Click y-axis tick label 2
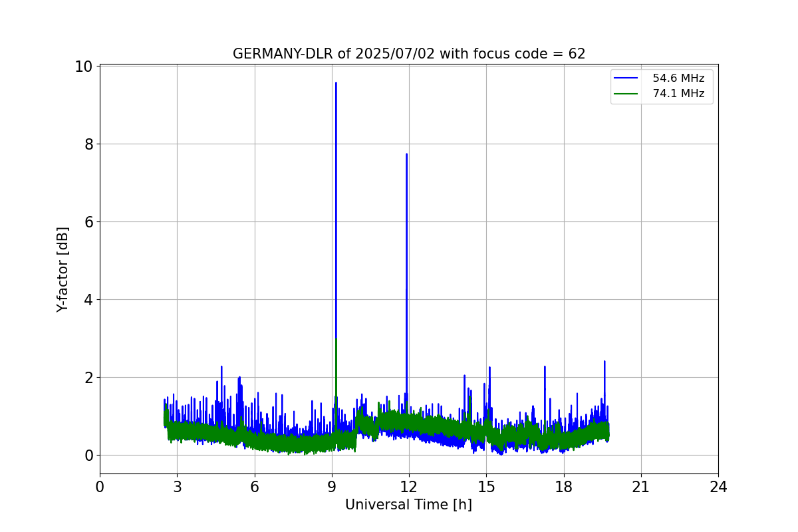 [x=88, y=378]
